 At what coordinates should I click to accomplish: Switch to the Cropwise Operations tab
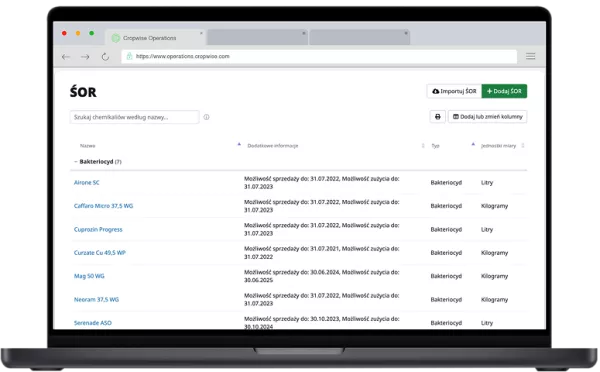pyautogui.click(x=155, y=38)
